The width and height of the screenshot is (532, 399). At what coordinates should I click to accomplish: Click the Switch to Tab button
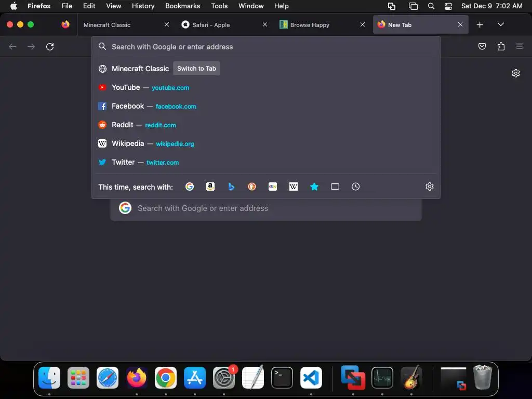click(196, 69)
